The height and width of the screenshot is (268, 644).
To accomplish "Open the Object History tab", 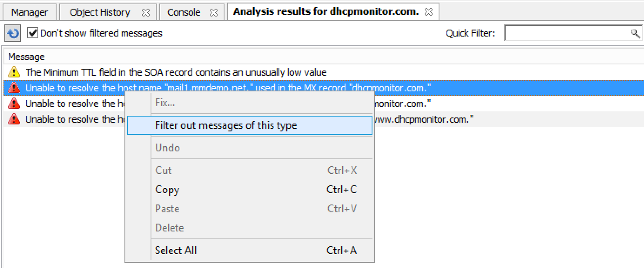I will pos(100,12).
